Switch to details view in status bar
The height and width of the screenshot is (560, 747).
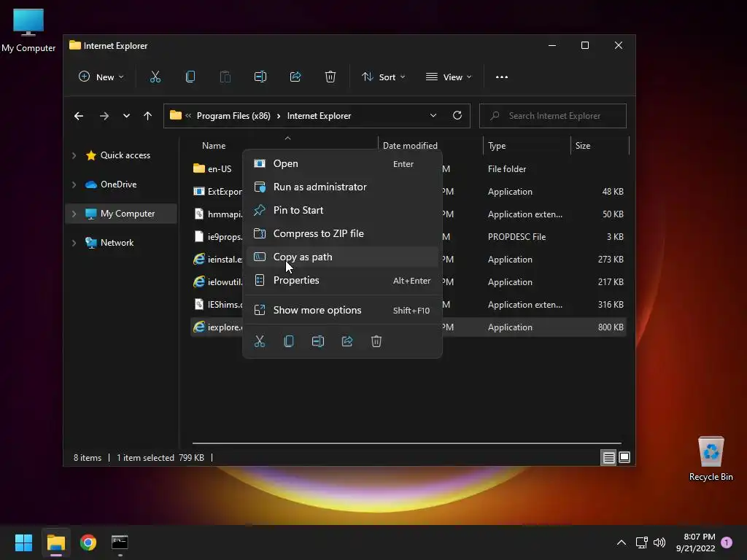[608, 458]
